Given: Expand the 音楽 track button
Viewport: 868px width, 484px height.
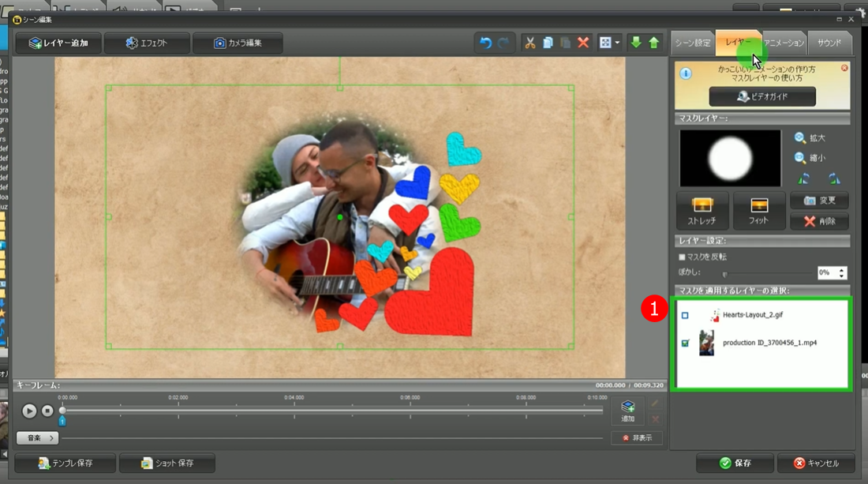Looking at the screenshot, I should click(38, 437).
